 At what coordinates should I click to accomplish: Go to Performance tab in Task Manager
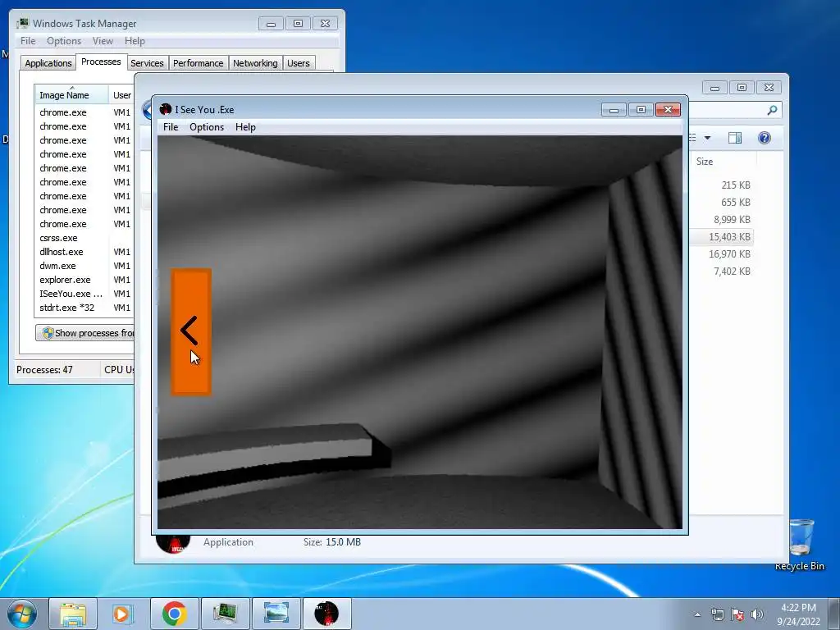point(198,63)
